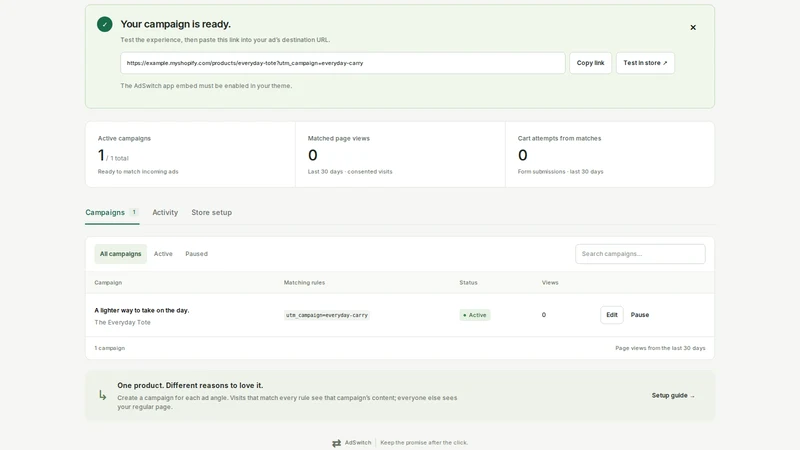Pause the Everyday Tote campaign

point(640,315)
